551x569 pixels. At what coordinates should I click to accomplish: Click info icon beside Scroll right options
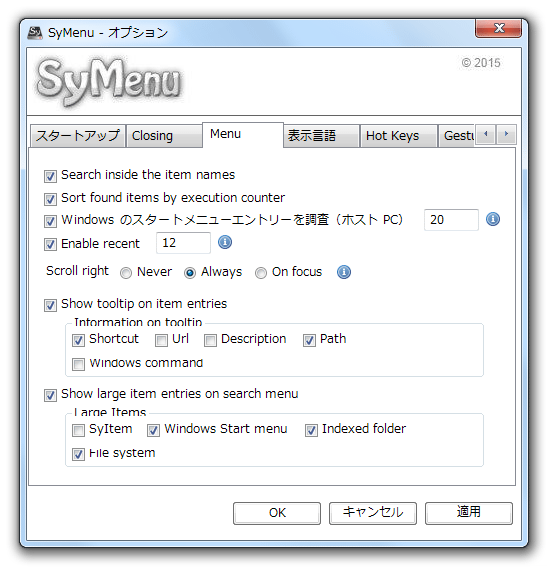pos(344,272)
